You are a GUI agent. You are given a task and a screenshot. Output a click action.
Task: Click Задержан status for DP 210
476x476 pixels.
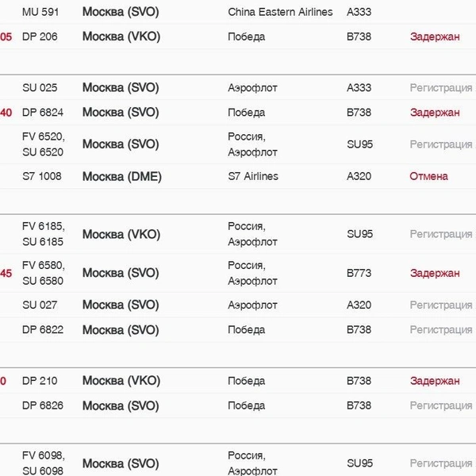[x=435, y=381]
